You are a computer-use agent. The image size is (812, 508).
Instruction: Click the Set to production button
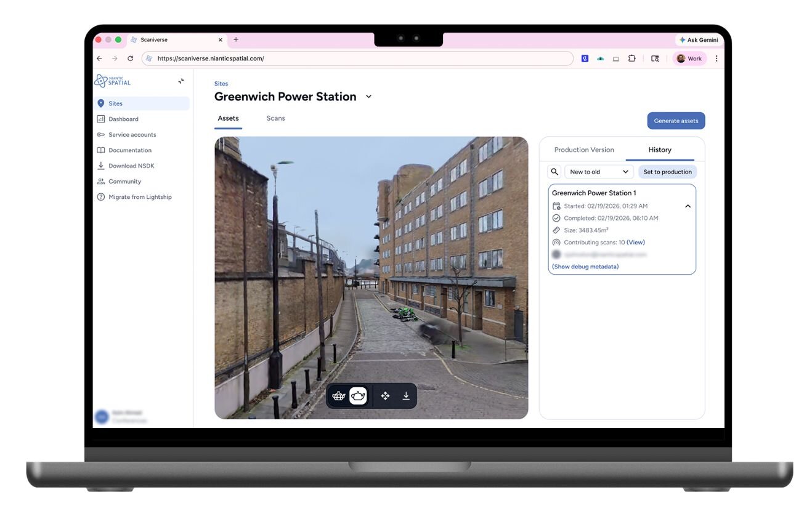tap(667, 172)
